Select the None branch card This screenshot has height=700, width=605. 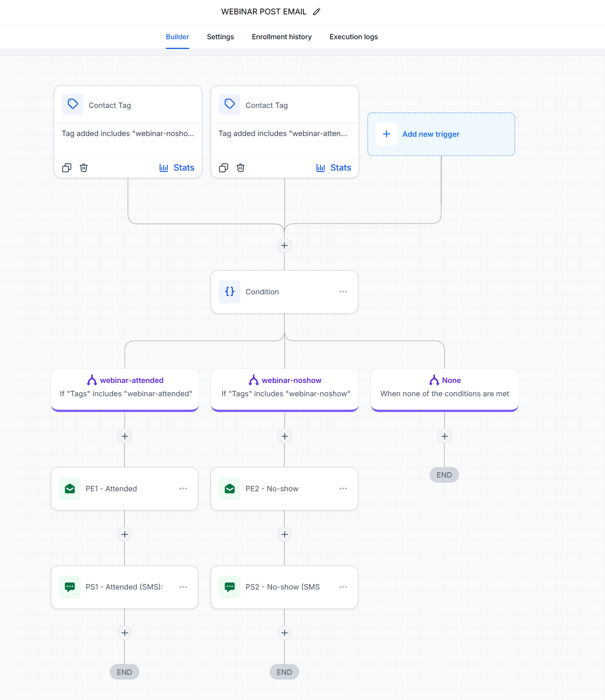coord(445,390)
